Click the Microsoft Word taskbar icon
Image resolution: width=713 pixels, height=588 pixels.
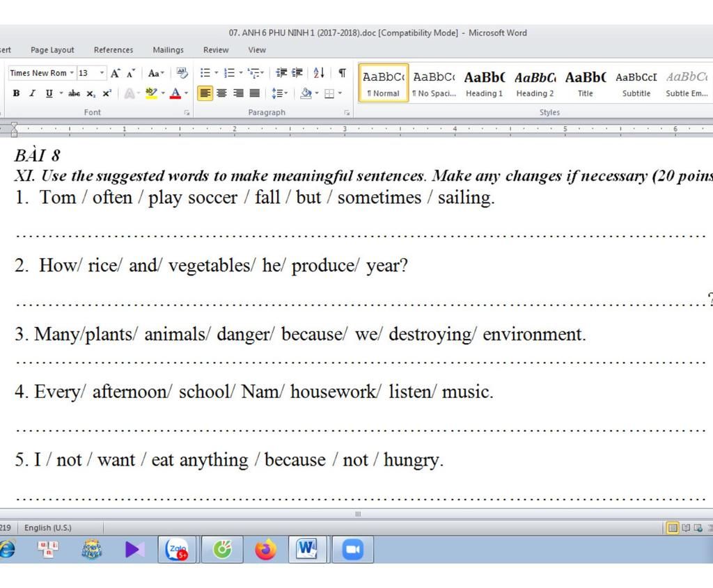[307, 549]
